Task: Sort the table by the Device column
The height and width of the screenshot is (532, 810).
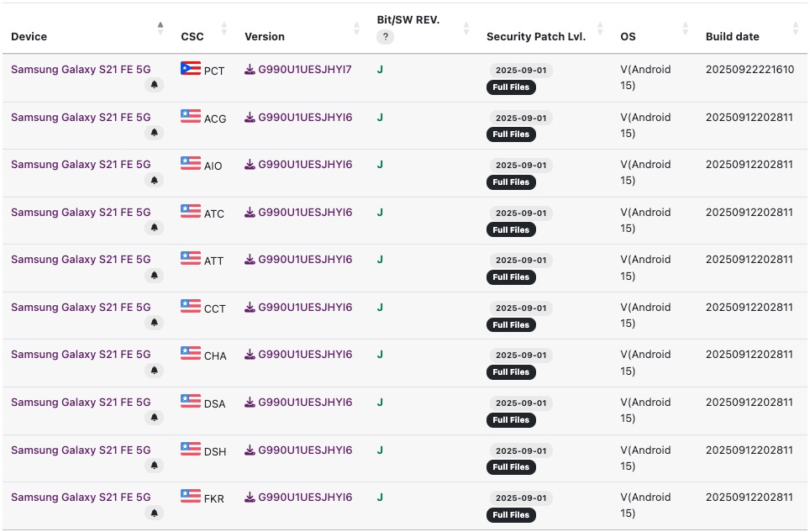Action: pos(160,29)
